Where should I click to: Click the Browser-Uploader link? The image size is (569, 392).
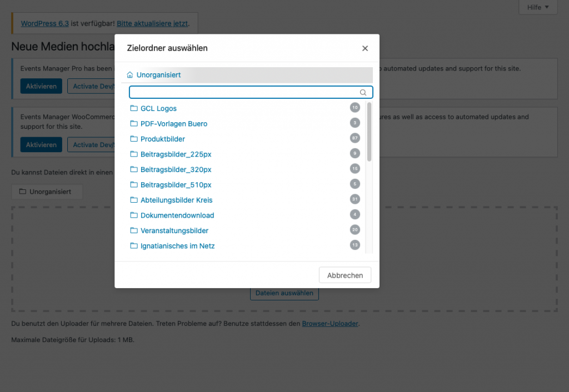point(330,323)
